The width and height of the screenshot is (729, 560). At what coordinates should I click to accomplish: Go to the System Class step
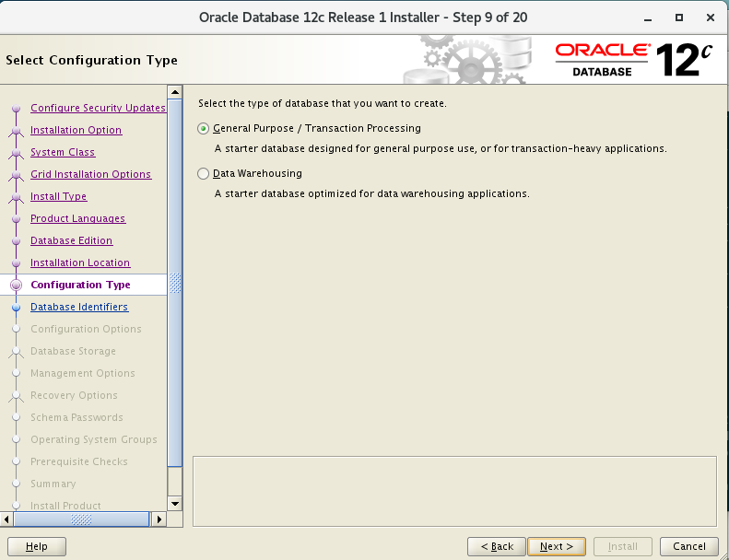pyautogui.click(x=63, y=152)
